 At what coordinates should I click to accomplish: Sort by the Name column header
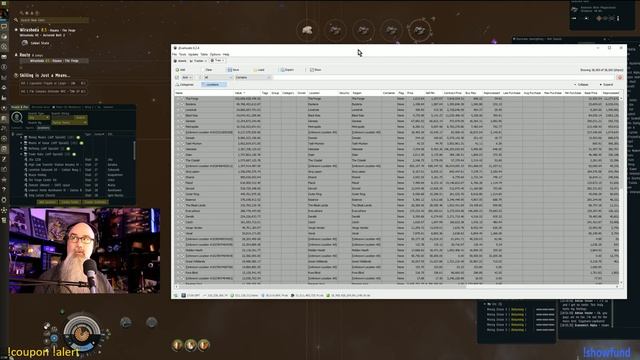204,93
